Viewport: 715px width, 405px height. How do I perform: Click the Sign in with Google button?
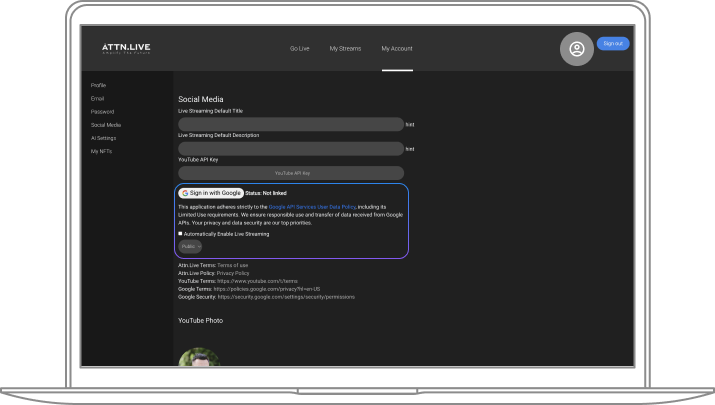pyautogui.click(x=211, y=193)
